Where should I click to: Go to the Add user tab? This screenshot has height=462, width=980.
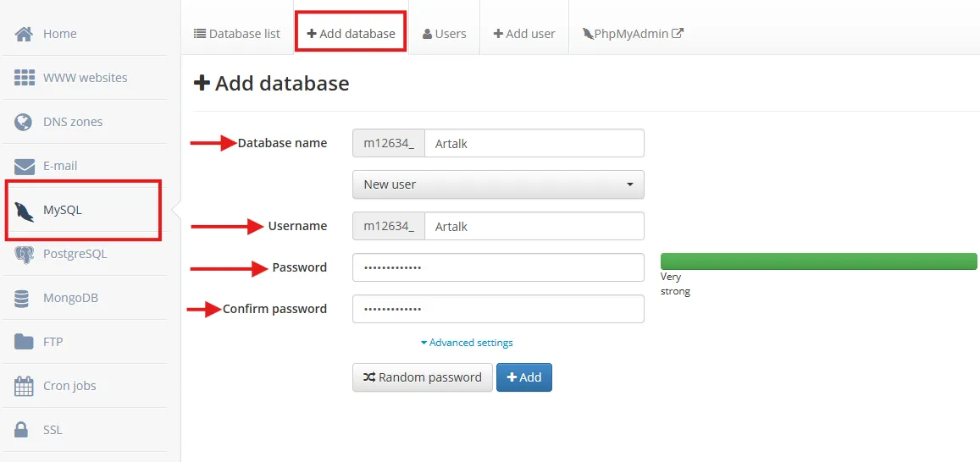[x=523, y=34]
